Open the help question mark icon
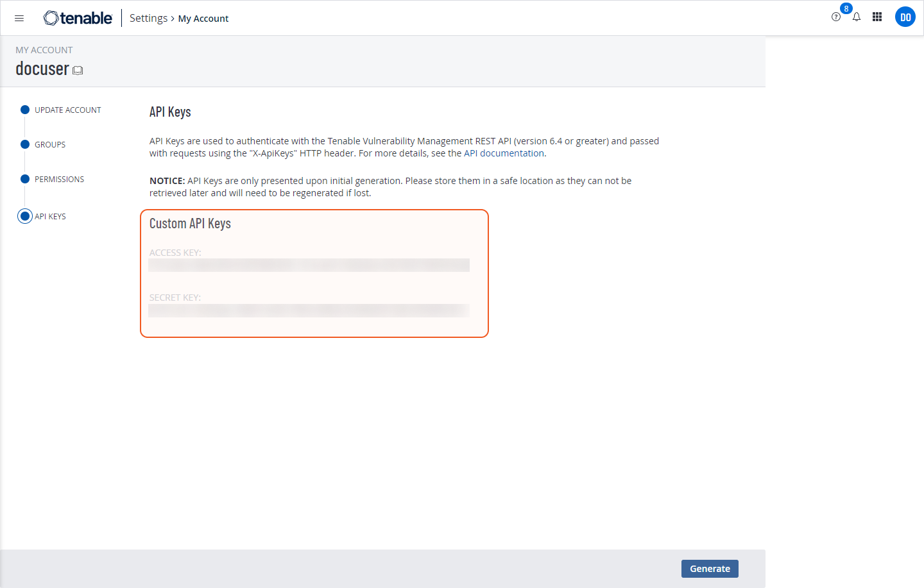924x588 pixels. [835, 17]
